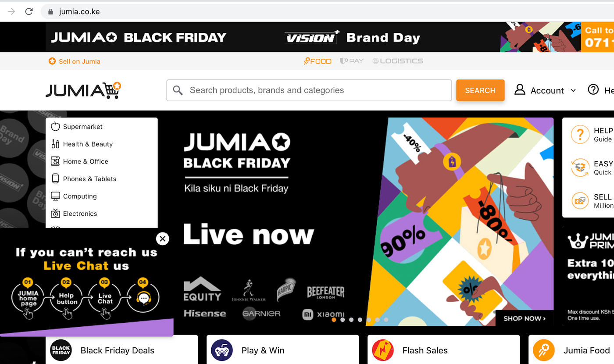Click the orange SEARCH button

[480, 90]
